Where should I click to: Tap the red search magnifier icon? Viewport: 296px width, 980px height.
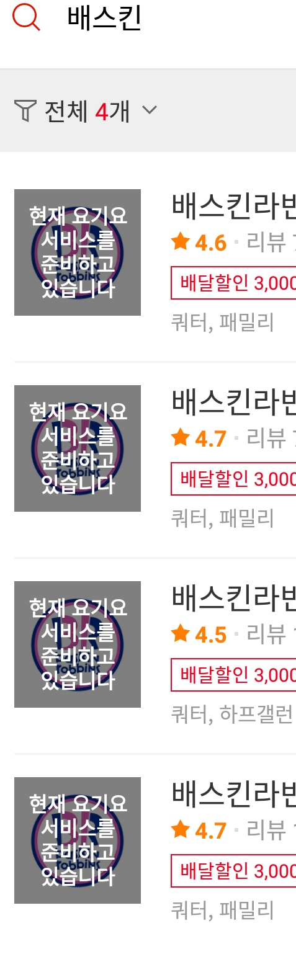pos(26,17)
